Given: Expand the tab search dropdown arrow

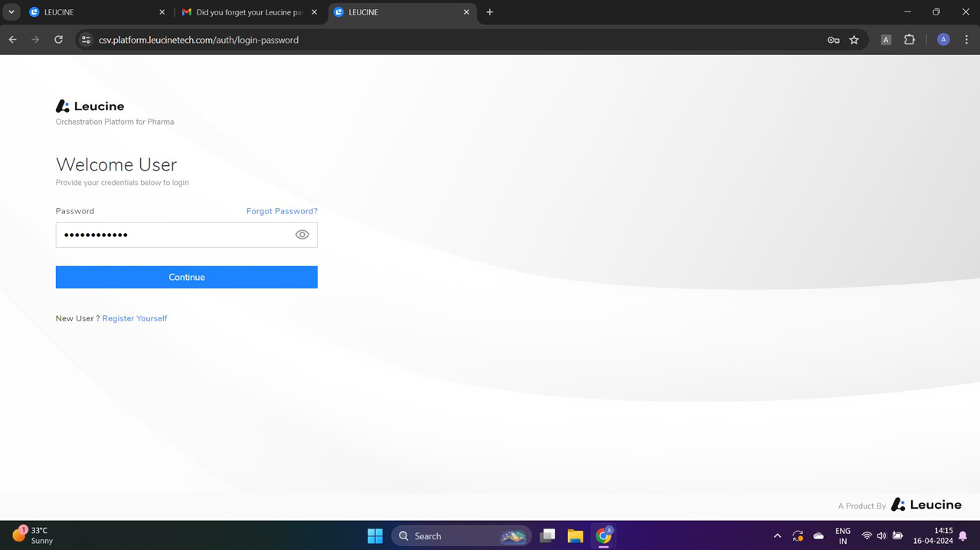Looking at the screenshot, I should click(11, 12).
